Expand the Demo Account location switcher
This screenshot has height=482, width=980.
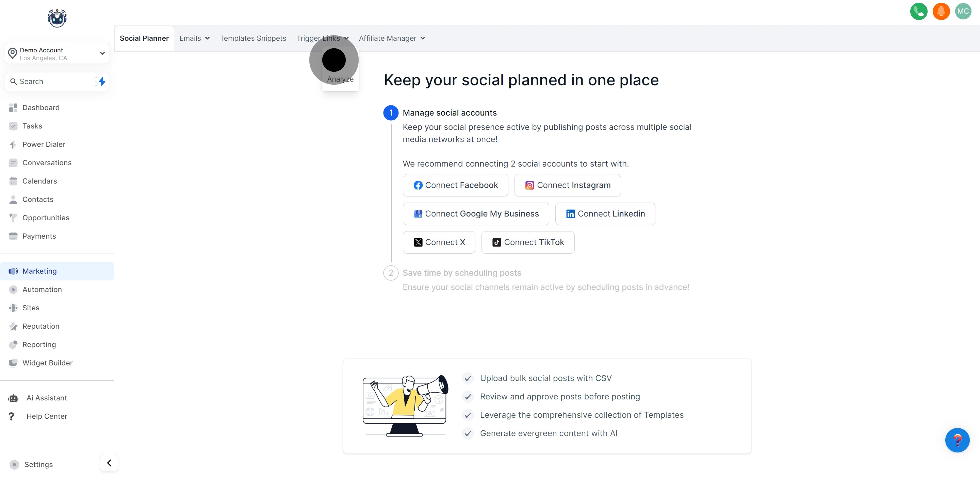point(57,54)
